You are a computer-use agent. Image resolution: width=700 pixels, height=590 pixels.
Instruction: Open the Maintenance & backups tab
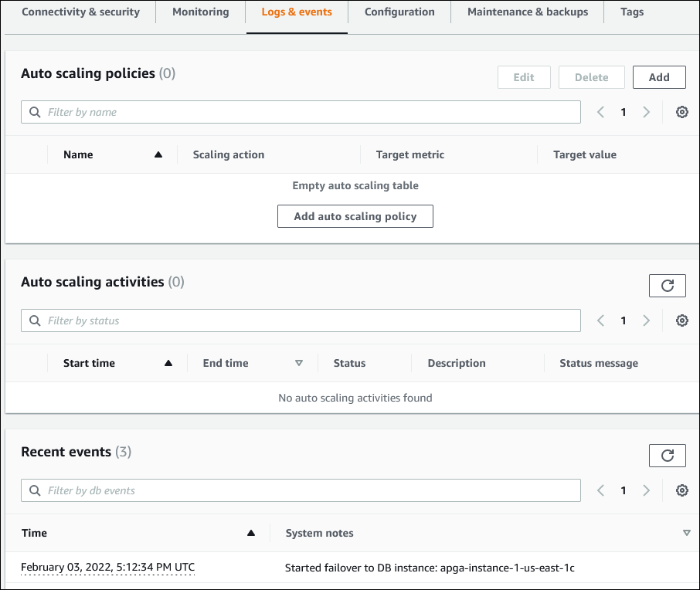coord(527,12)
